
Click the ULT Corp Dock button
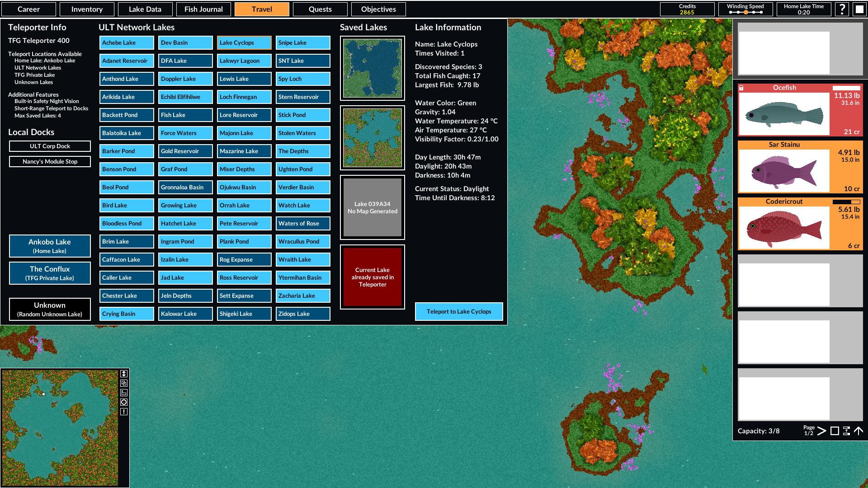(50, 146)
